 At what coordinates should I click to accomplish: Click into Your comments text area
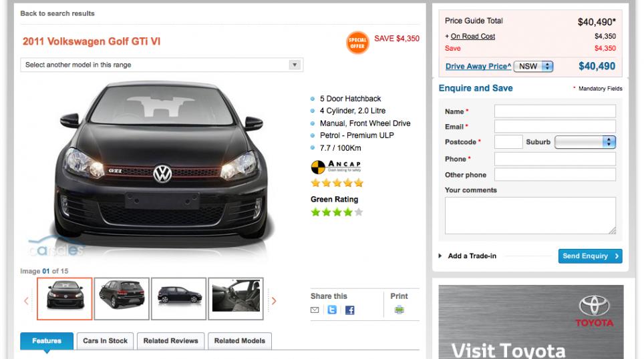point(530,216)
